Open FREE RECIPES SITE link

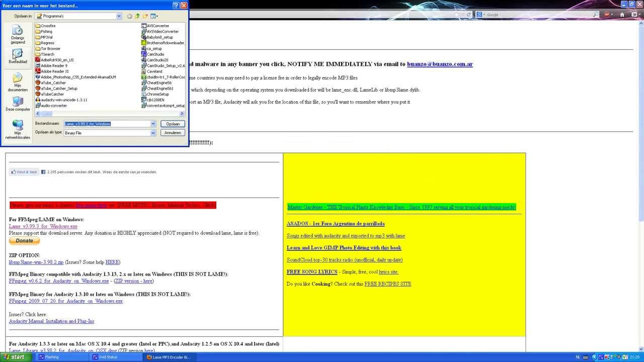388,284
